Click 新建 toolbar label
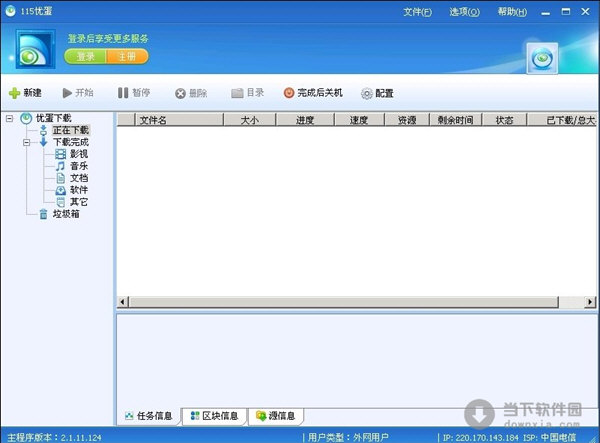The width and height of the screenshot is (600, 443). (33, 93)
